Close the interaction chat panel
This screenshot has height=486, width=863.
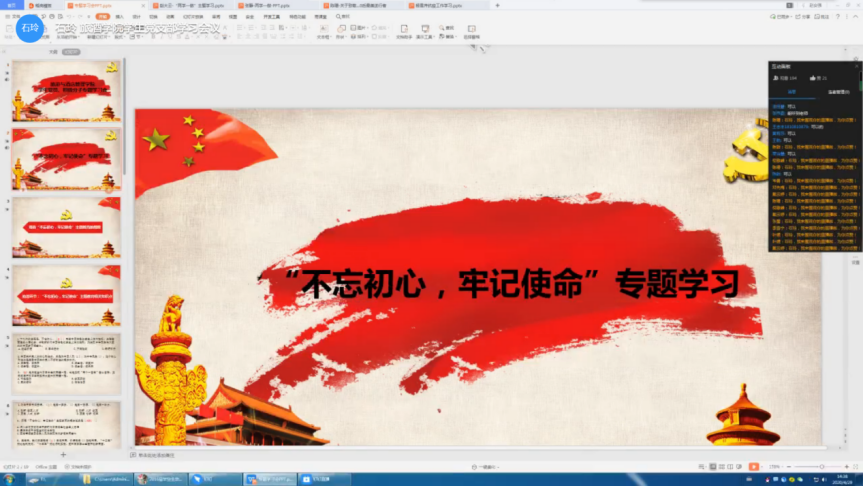(x=854, y=66)
